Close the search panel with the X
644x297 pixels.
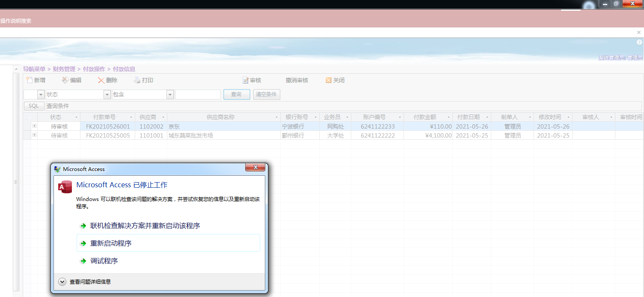point(639,33)
